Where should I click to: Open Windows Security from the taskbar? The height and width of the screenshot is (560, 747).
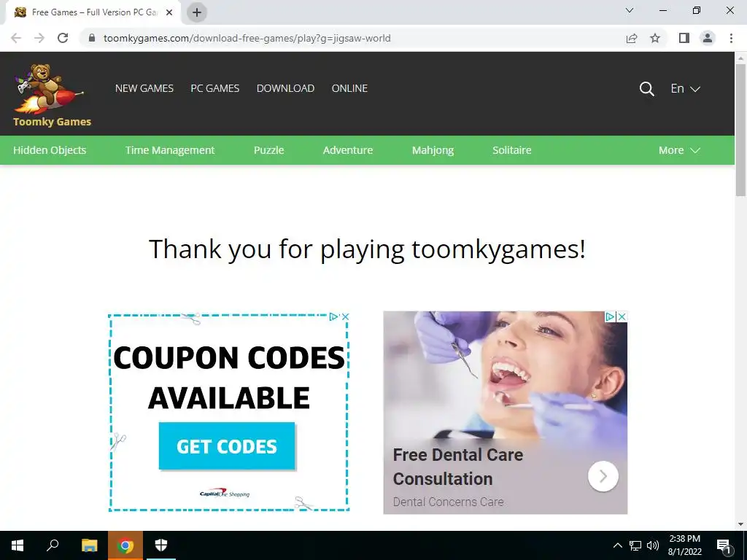[x=161, y=545]
